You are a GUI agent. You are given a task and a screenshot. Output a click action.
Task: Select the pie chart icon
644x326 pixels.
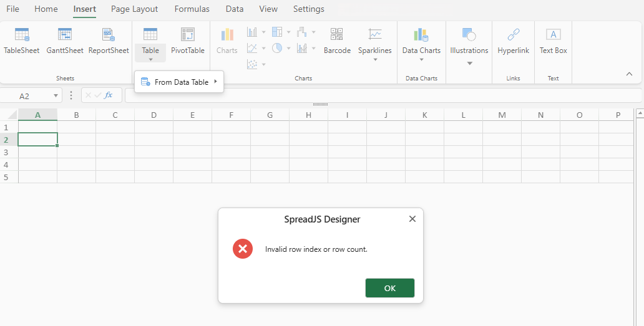[277, 49]
